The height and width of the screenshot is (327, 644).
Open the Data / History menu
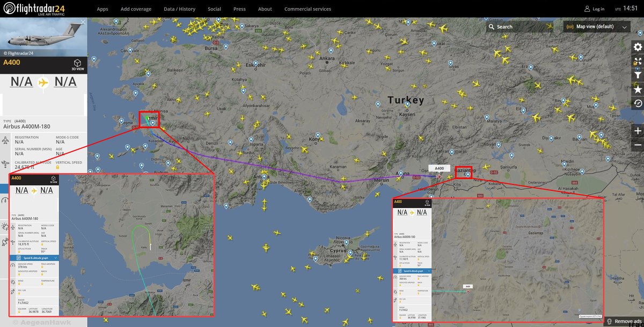pos(179,9)
